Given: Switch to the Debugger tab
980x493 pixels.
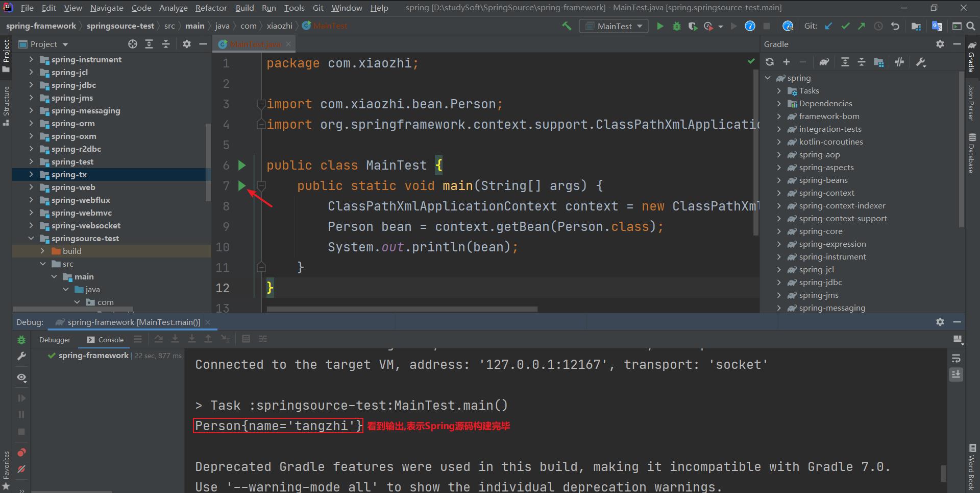Looking at the screenshot, I should 55,340.
